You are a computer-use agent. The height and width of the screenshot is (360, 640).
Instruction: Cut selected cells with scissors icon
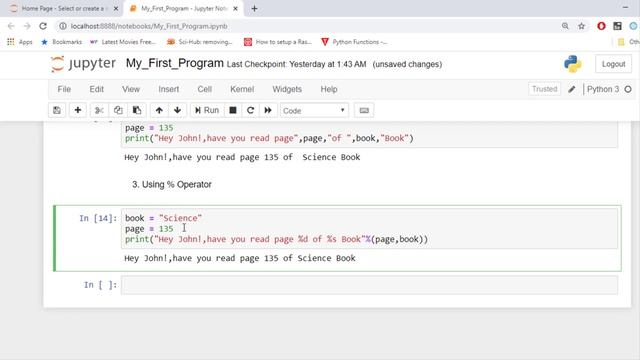point(99,110)
